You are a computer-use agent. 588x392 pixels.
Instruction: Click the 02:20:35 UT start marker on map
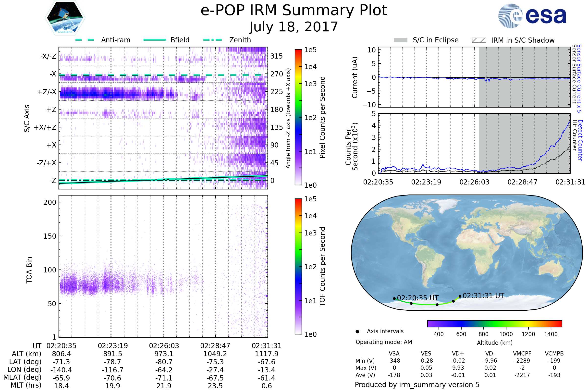(394, 298)
